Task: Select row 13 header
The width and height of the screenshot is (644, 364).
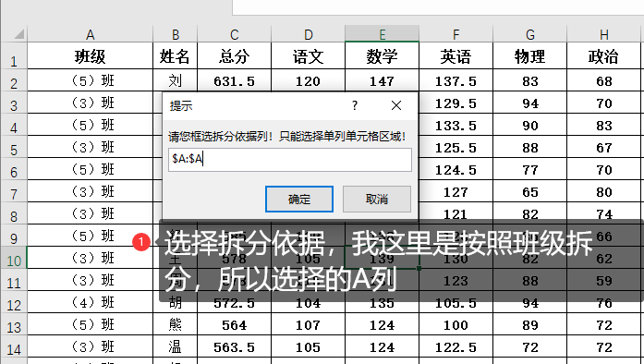Action: coord(14,325)
